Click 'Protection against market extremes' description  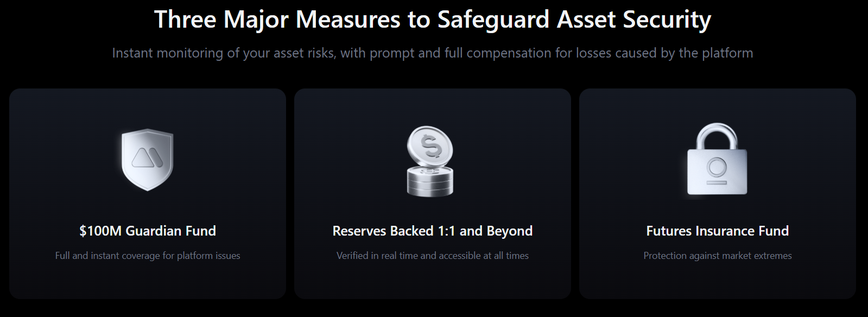[x=717, y=256]
